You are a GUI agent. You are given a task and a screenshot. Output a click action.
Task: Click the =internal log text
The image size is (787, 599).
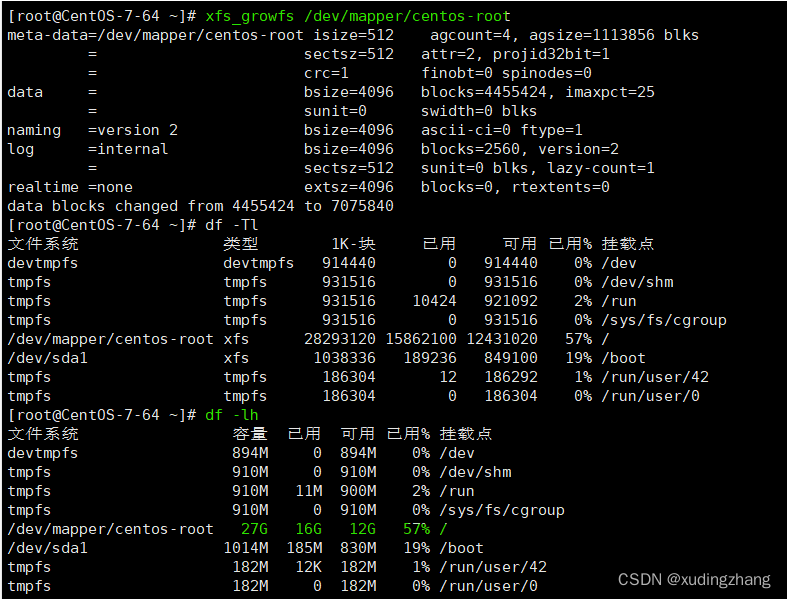pyautogui.click(x=128, y=149)
